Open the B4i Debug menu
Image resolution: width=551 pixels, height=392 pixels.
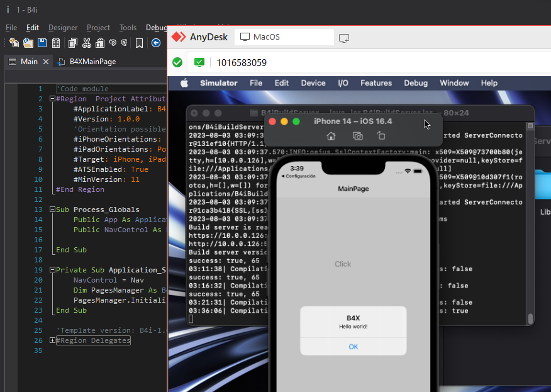(x=157, y=28)
